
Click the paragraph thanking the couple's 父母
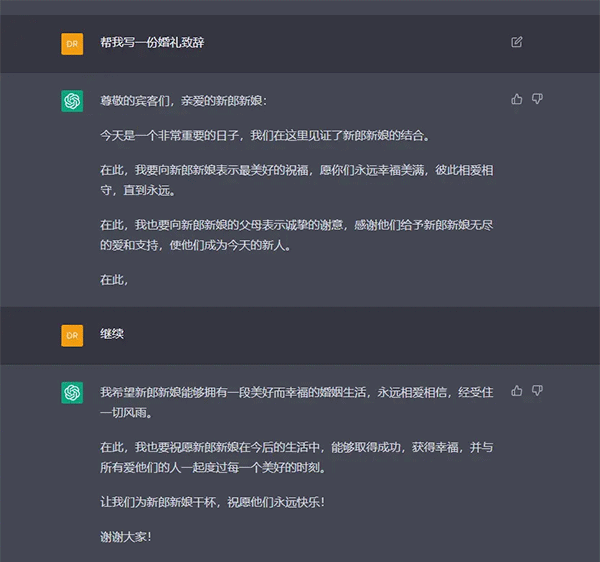pyautogui.click(x=297, y=235)
